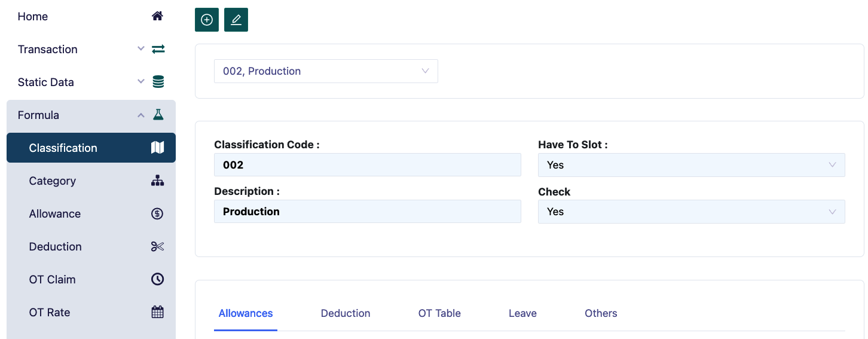This screenshot has width=868, height=339.
Task: Open the Check dropdown
Action: pos(691,212)
